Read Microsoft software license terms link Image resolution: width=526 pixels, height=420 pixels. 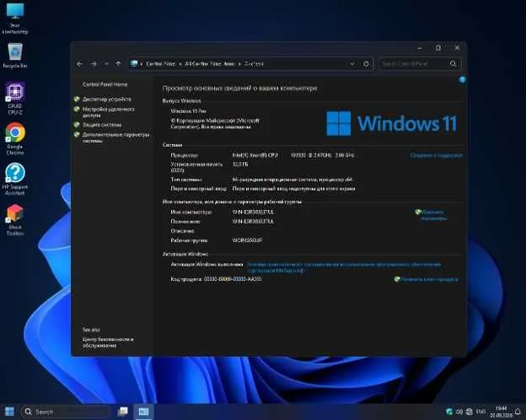(344, 267)
